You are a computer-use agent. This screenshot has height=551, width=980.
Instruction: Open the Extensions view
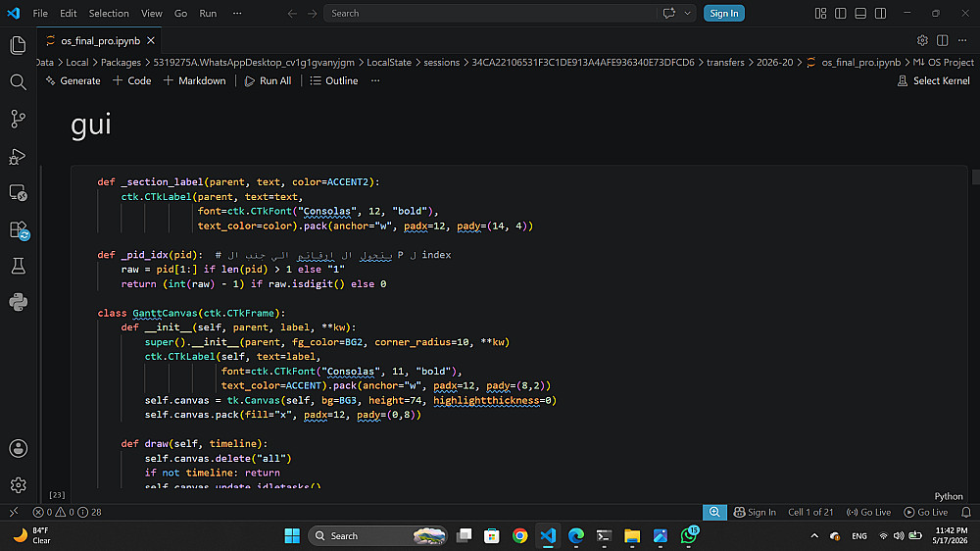click(18, 229)
